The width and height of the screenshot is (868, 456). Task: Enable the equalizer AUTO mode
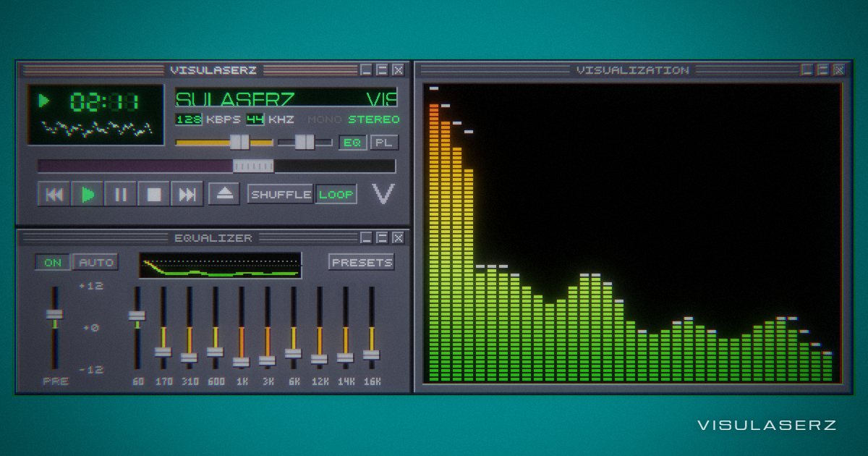95,262
